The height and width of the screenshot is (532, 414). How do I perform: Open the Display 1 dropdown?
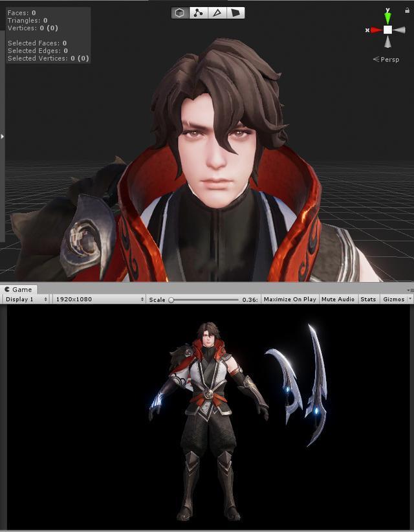(x=26, y=300)
